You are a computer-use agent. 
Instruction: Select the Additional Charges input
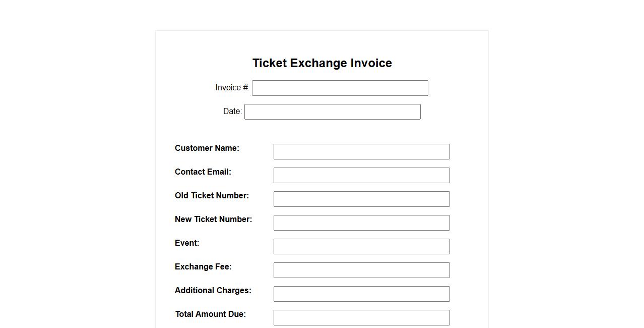[361, 294]
